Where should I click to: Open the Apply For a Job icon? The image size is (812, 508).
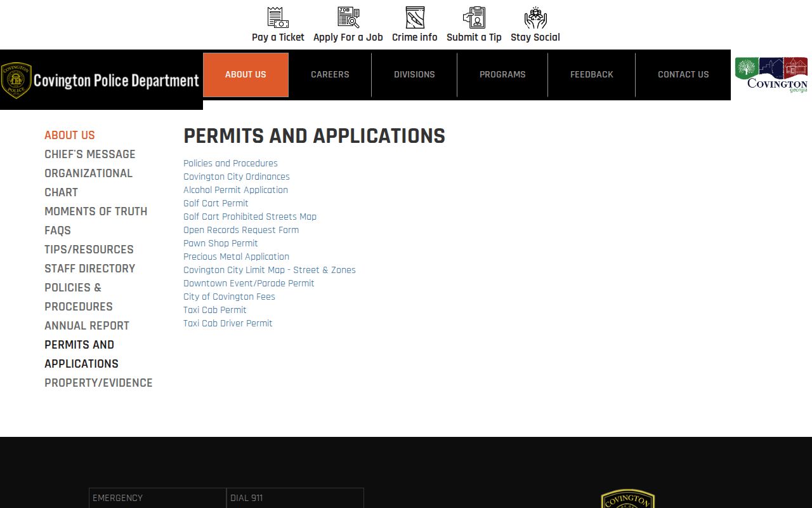click(348, 18)
